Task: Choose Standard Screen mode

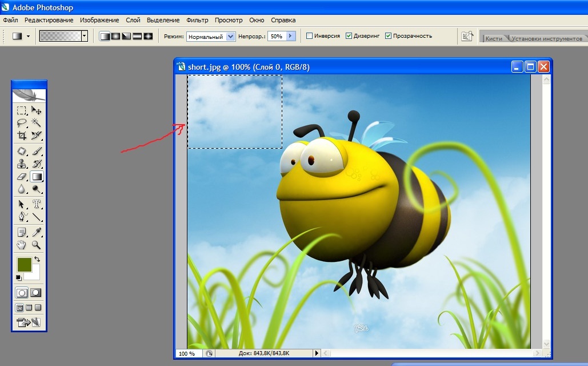Action: pyautogui.click(x=20, y=308)
